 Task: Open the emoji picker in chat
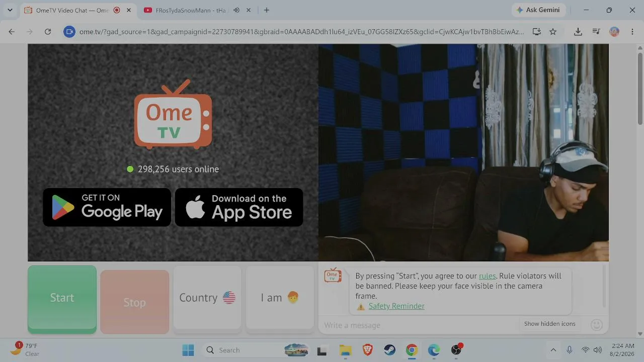(597, 325)
